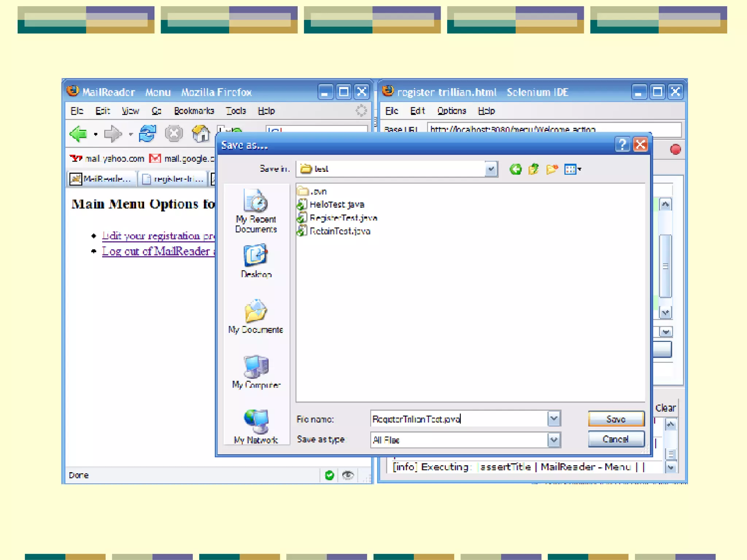Open the View Menu dropdown in Save dialog
The height and width of the screenshot is (560, 747).
pyautogui.click(x=573, y=169)
